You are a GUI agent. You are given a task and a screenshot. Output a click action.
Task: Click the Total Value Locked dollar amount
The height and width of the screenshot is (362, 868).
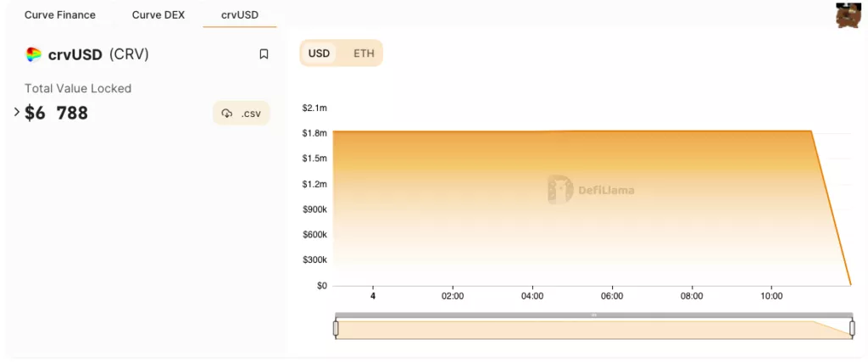click(56, 113)
